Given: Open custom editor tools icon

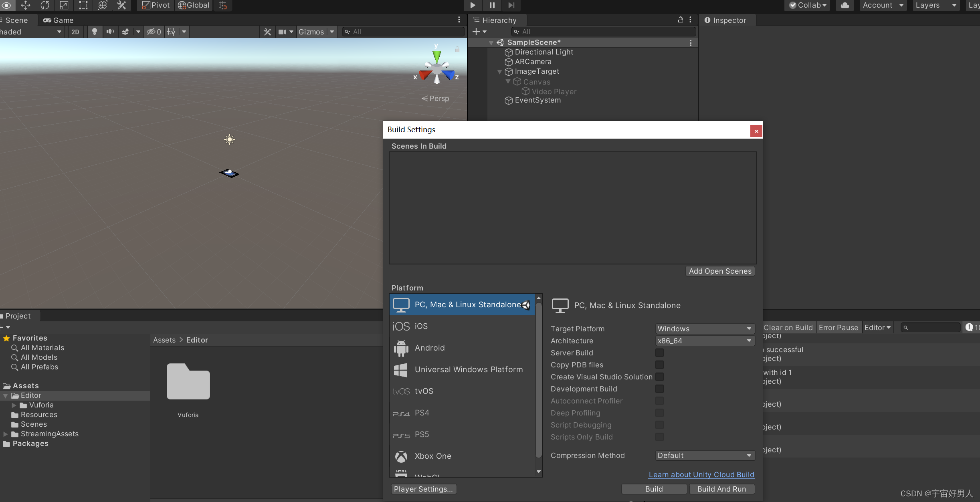Looking at the screenshot, I should pos(121,5).
